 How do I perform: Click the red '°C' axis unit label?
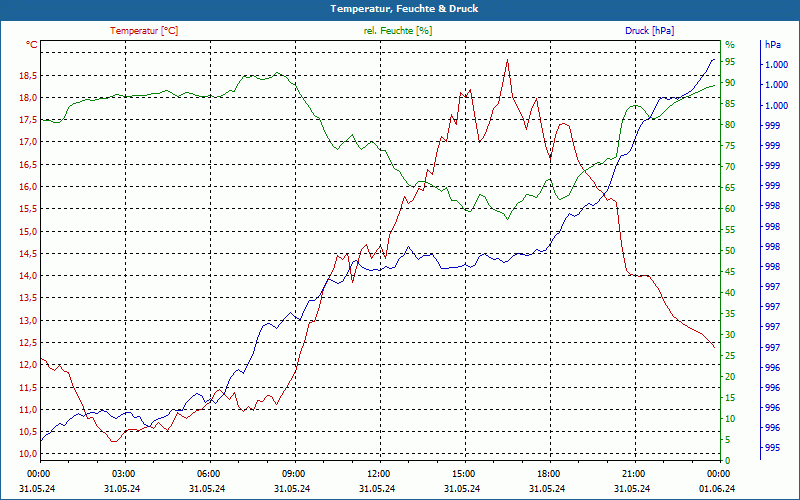coord(32,45)
